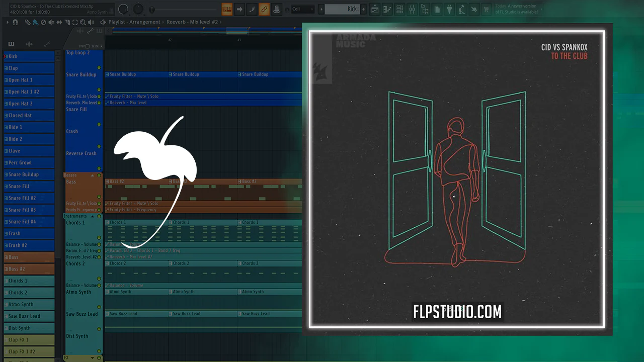Viewport: 644px width, 362px height.
Task: Open the Channel rack icon
Action: [399, 9]
